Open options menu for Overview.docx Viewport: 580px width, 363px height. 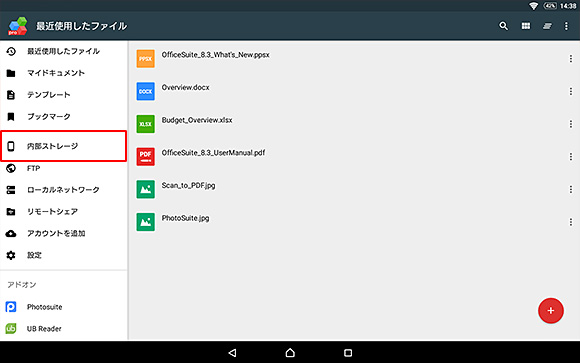click(x=571, y=91)
